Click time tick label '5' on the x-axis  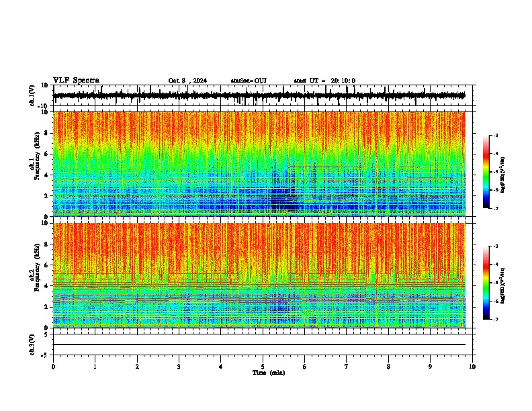pyautogui.click(x=263, y=367)
